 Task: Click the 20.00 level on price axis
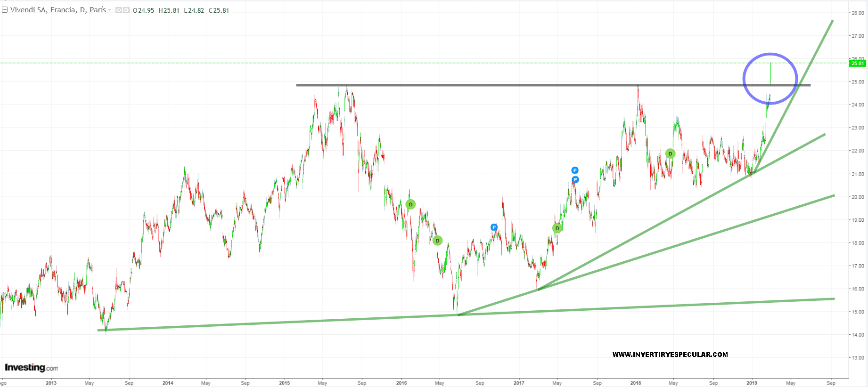coord(858,197)
